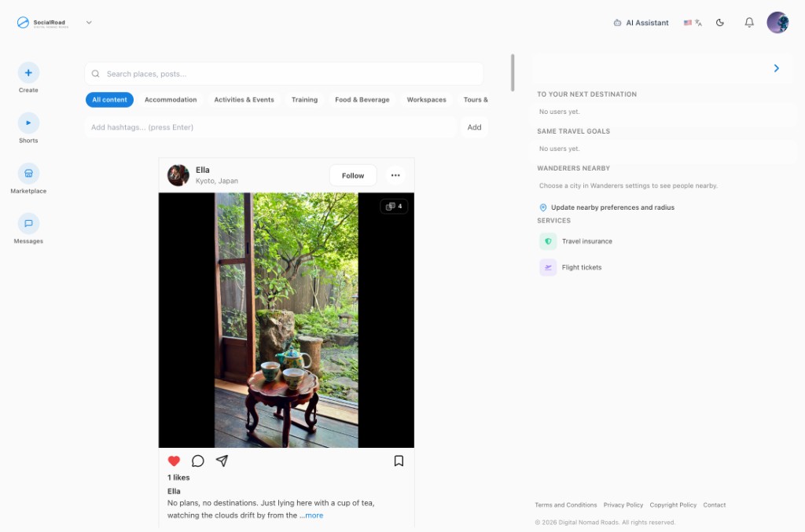
Task: Click the Kyoto, Japan location text
Action: [x=217, y=181]
